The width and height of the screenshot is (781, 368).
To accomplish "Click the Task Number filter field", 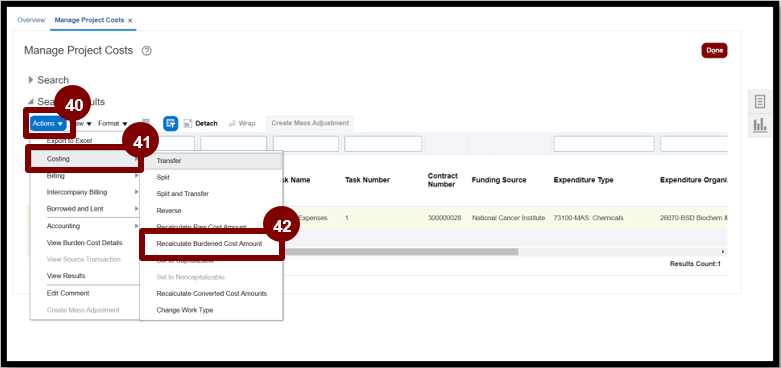I will pyautogui.click(x=383, y=144).
